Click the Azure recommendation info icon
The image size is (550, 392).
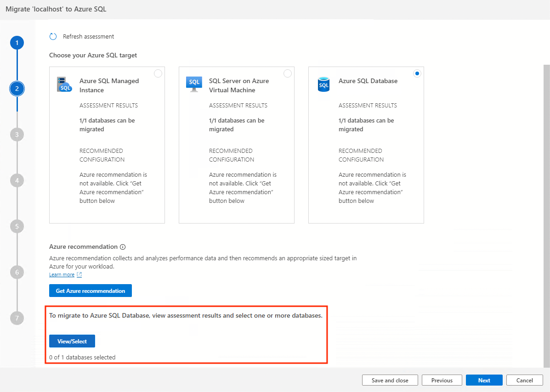click(123, 247)
